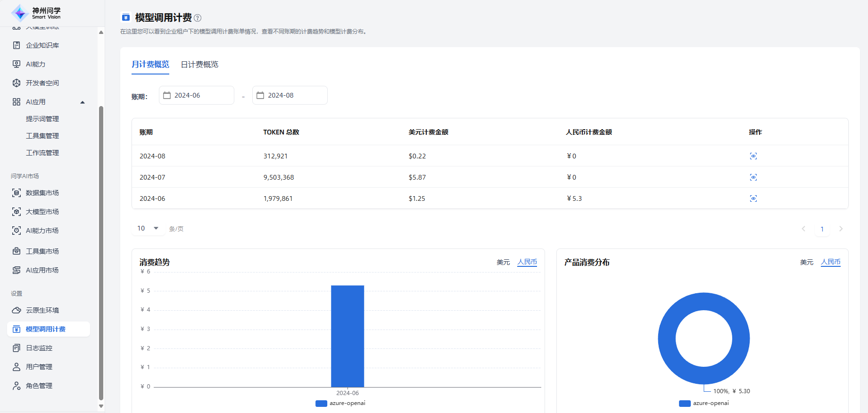
Task: Click the sidebar scroll down arrow
Action: (101, 406)
